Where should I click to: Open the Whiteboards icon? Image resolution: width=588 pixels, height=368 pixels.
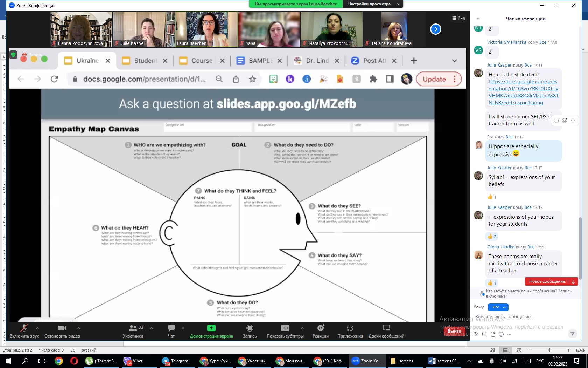point(386,328)
